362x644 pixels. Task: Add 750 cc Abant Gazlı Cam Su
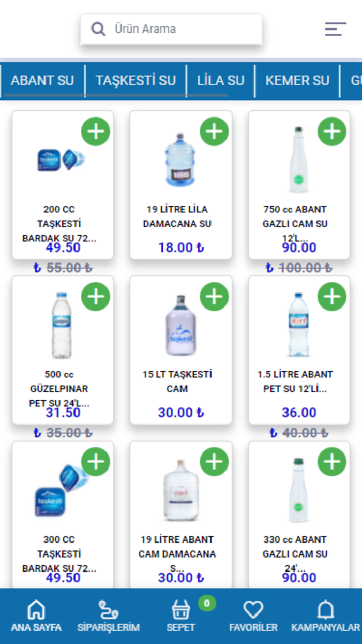click(331, 131)
